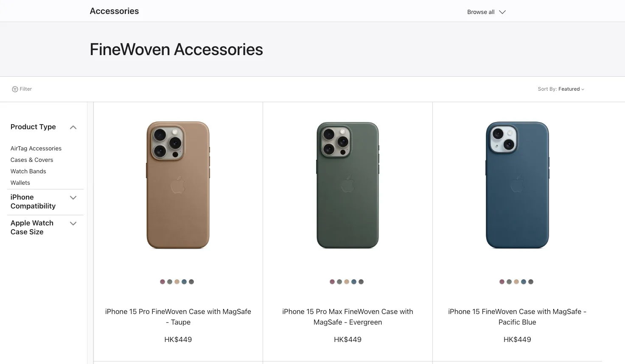
Task: Select the blue swatch under the Evergreen case
Action: 354,281
